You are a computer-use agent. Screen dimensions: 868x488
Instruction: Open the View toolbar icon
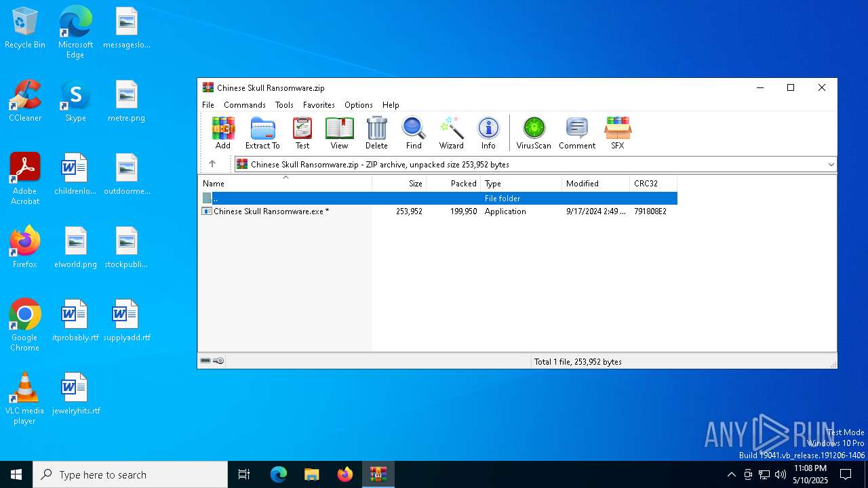click(339, 133)
